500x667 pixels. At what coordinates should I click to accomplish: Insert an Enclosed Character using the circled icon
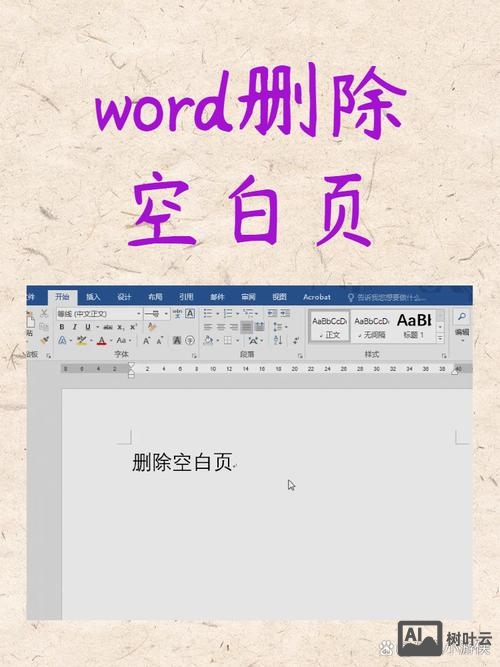tap(190, 340)
